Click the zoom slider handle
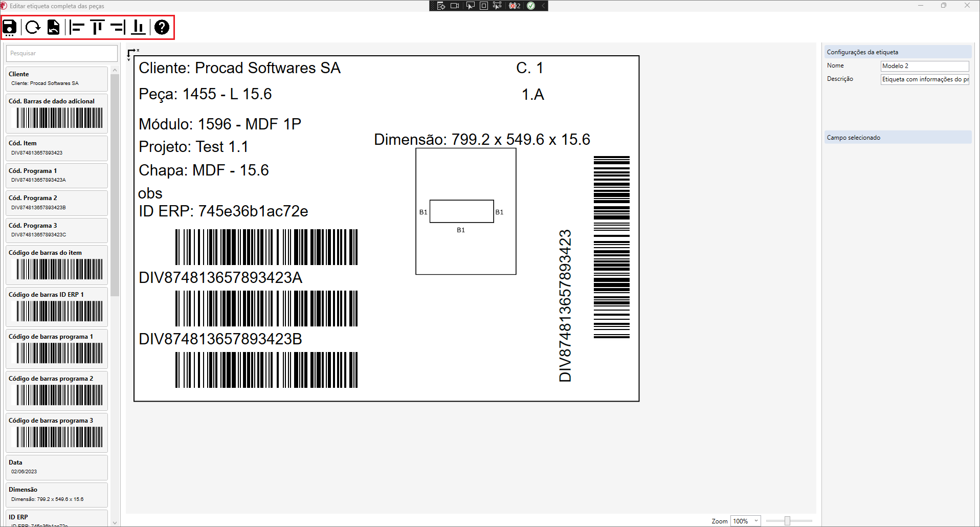The height and width of the screenshot is (527, 980). pos(787,521)
